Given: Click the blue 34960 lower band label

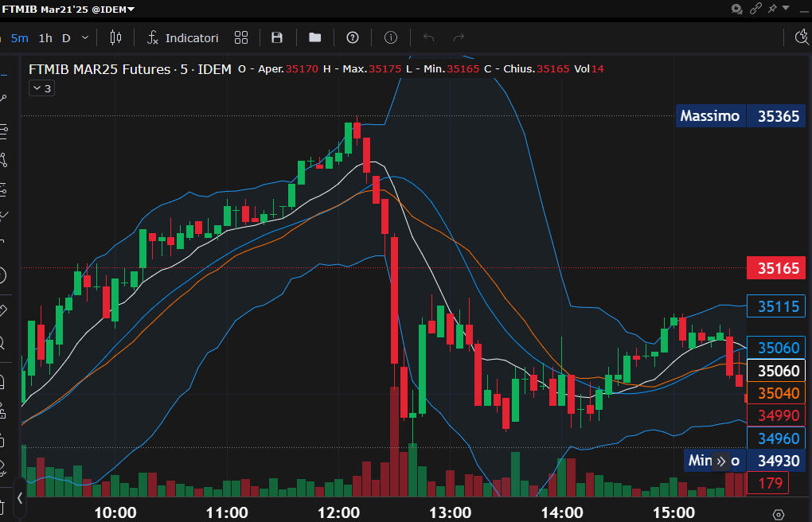Looking at the screenshot, I should (775, 438).
